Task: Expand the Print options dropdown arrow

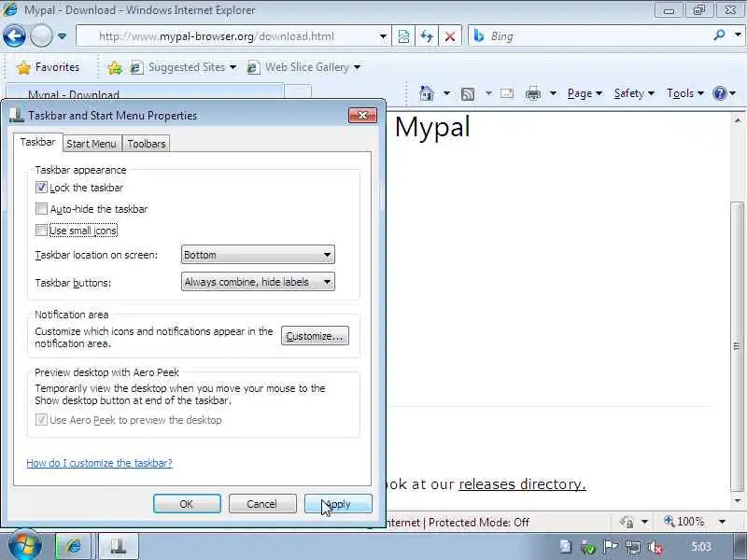Action: click(x=553, y=93)
